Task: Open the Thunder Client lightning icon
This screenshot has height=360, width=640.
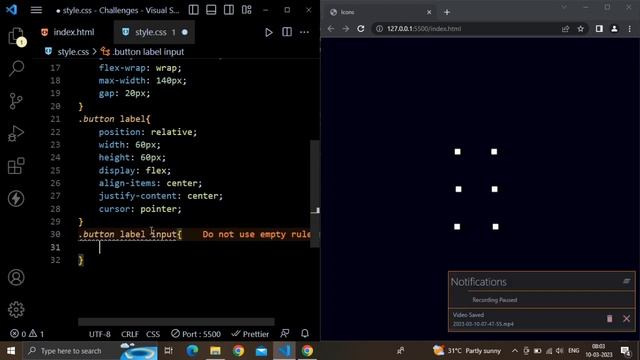Action: click(16, 198)
